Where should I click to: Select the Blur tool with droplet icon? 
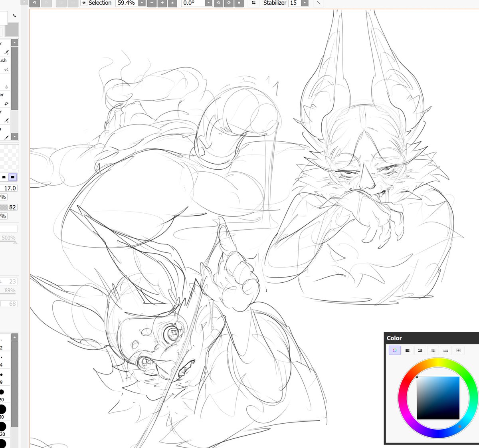tap(6, 87)
